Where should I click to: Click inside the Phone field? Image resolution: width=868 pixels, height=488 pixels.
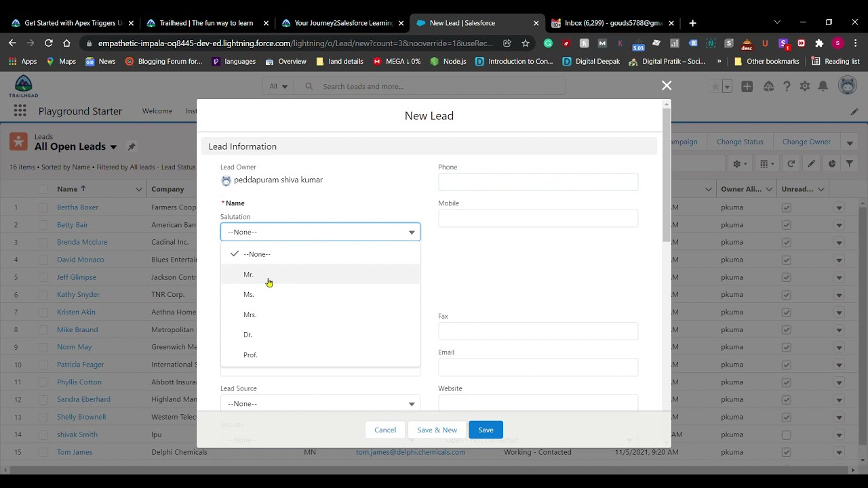click(x=538, y=182)
